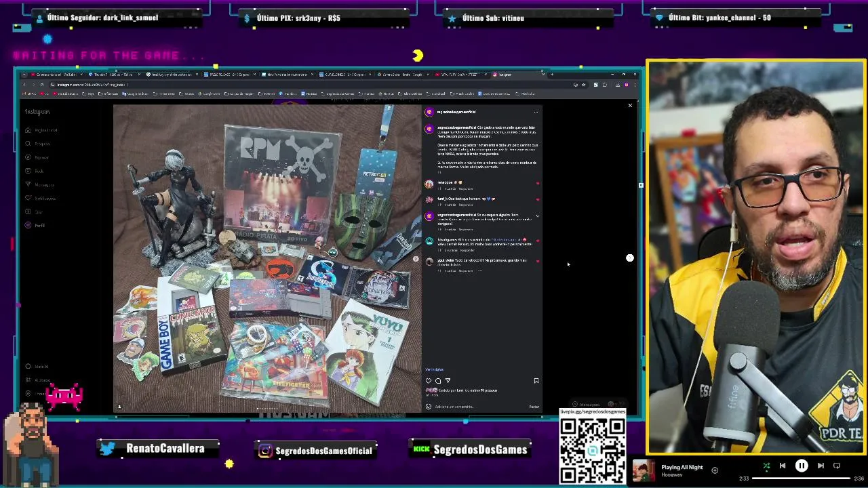Open the browser three-dot menu
Screen dimensions: 868x488
[634, 85]
